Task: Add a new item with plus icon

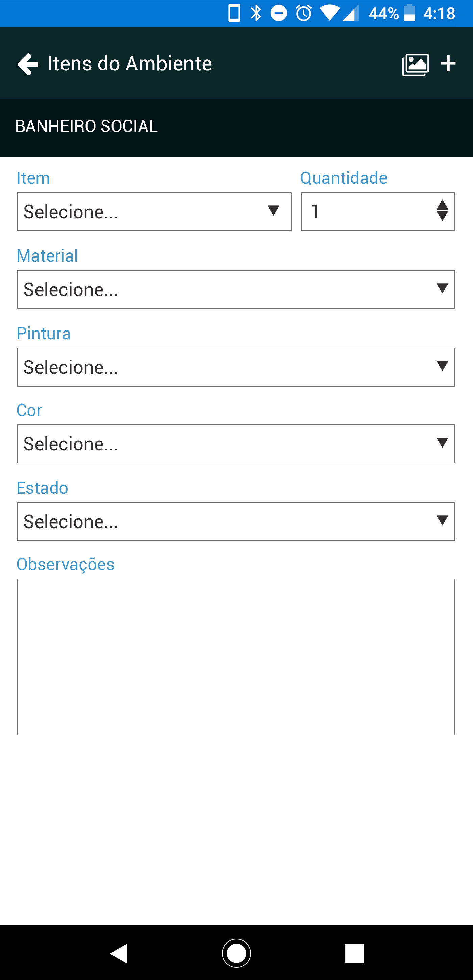Action: click(x=448, y=64)
